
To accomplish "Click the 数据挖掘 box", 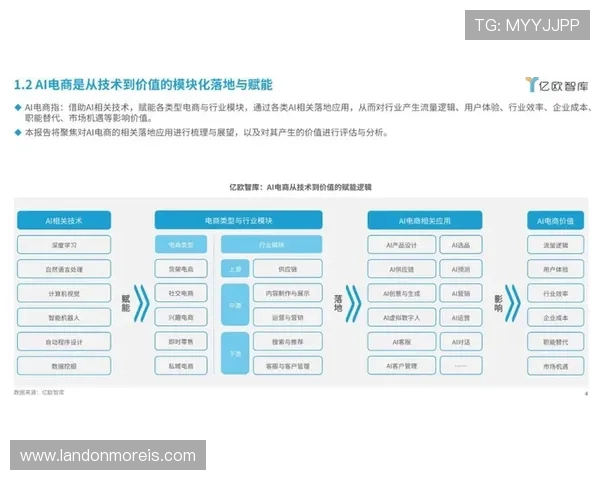I will pos(64,366).
